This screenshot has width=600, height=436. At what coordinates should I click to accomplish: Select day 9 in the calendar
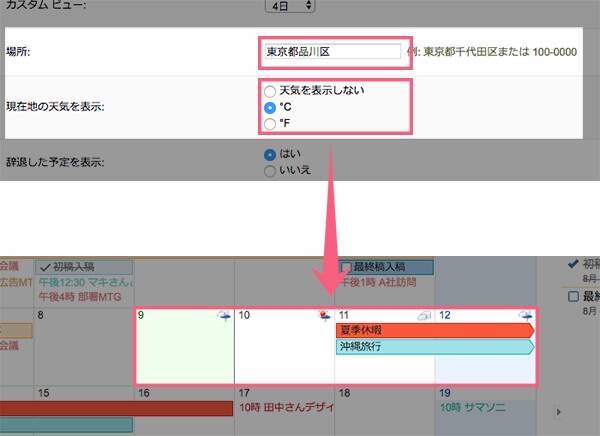point(141,315)
